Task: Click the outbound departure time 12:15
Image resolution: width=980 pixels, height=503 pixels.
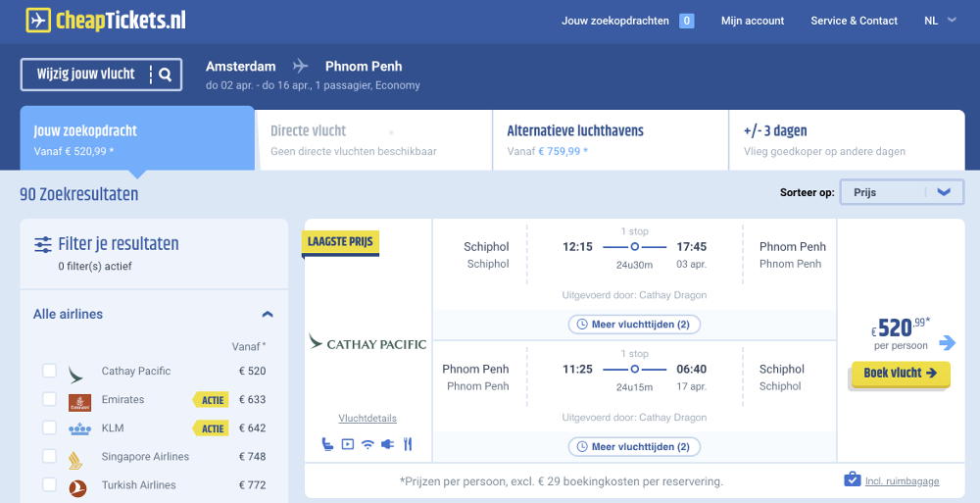Action: click(x=577, y=246)
